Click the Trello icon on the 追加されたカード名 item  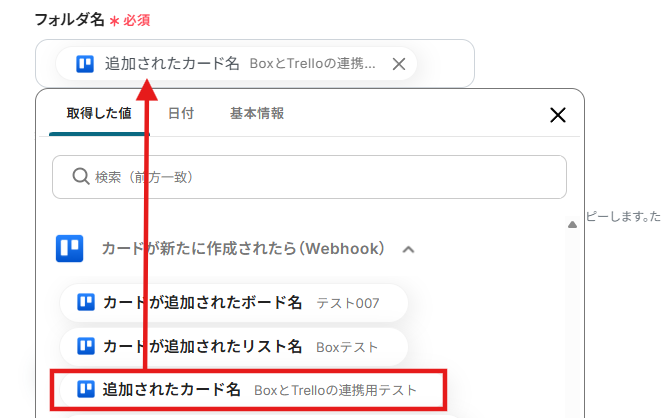pos(86,389)
